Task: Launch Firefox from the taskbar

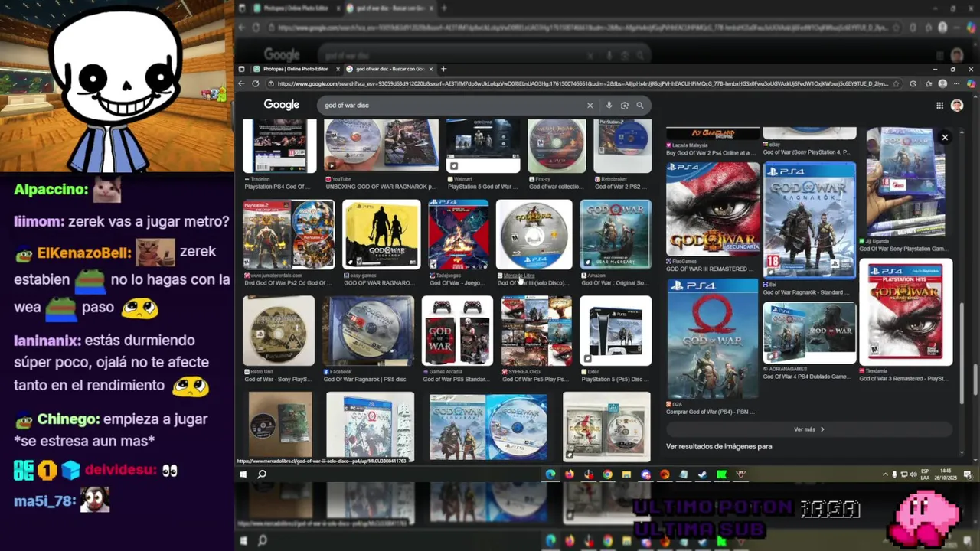Action: [x=570, y=474]
